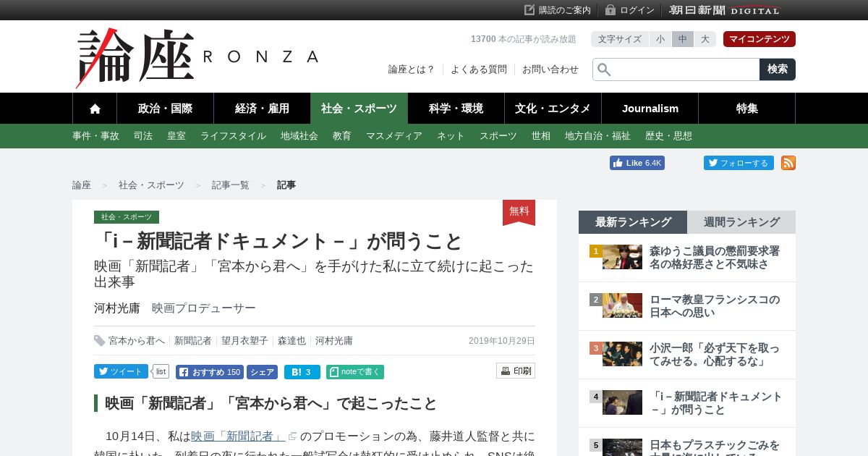The width and height of the screenshot is (868, 456).
Task: Select ライフスタイル subcategory
Action: tap(233, 136)
